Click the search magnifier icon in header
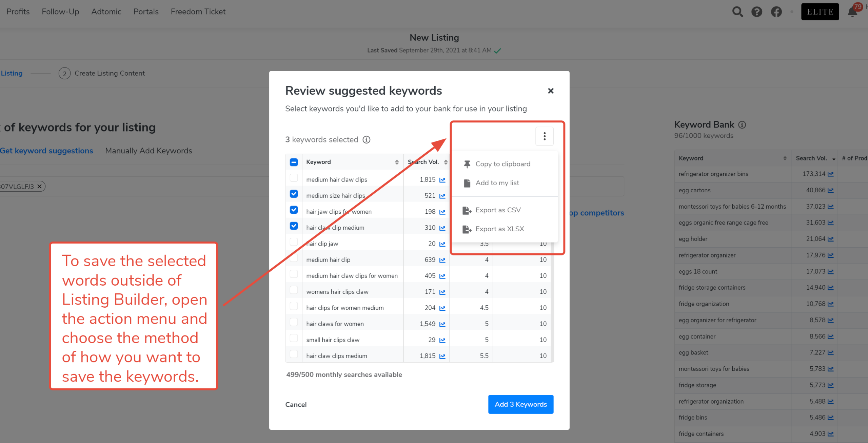 coord(737,12)
